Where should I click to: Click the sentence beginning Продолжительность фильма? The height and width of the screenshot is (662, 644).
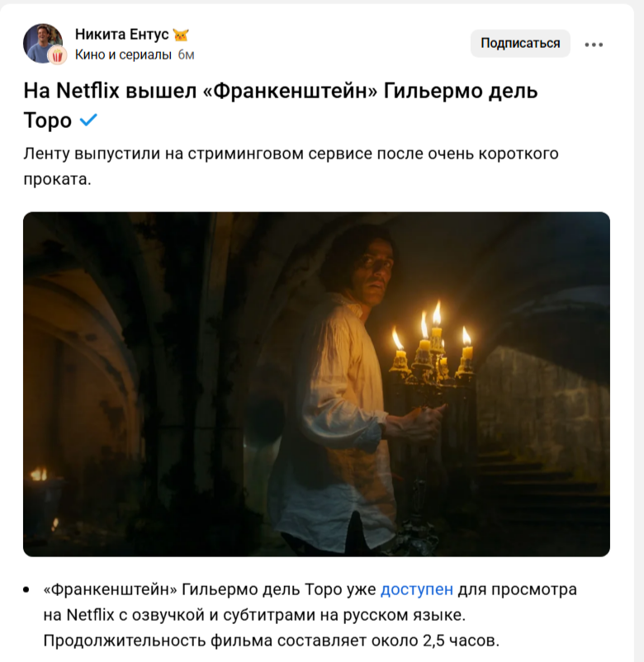271,641
